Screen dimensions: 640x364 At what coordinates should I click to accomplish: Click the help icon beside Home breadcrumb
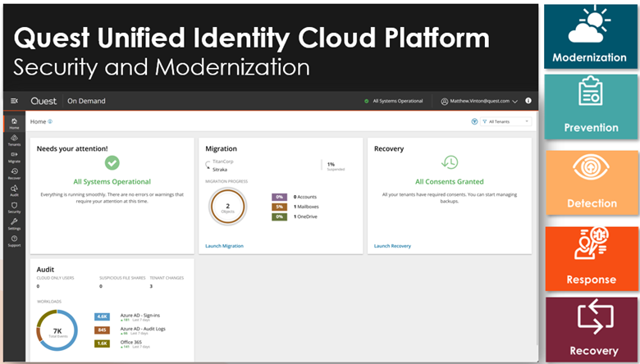tap(50, 121)
